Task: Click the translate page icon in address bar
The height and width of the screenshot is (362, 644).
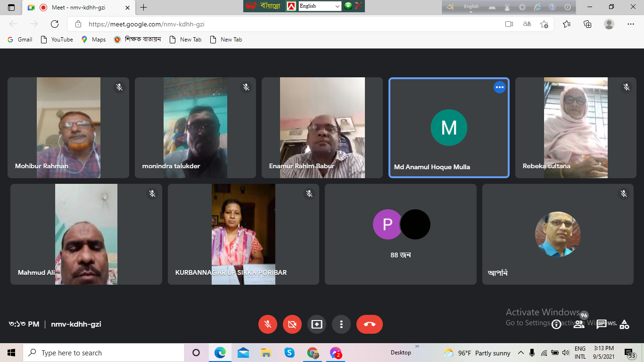Action: (527, 24)
